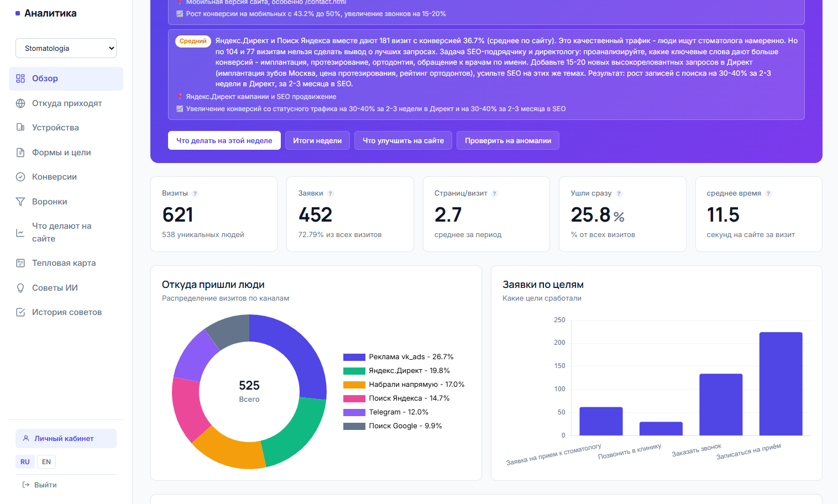Click the Визиты card value 621

coord(178,214)
